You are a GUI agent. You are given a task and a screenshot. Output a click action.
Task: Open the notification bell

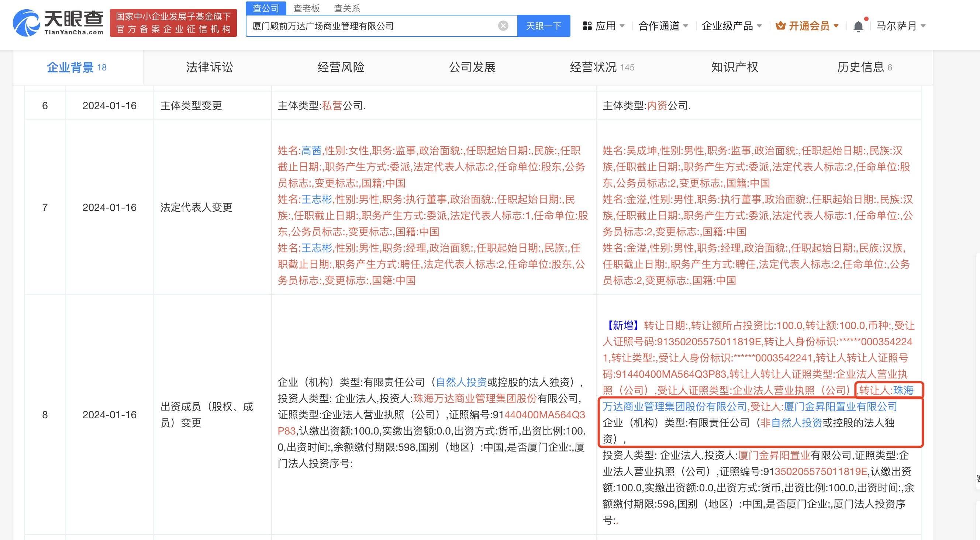tap(858, 26)
